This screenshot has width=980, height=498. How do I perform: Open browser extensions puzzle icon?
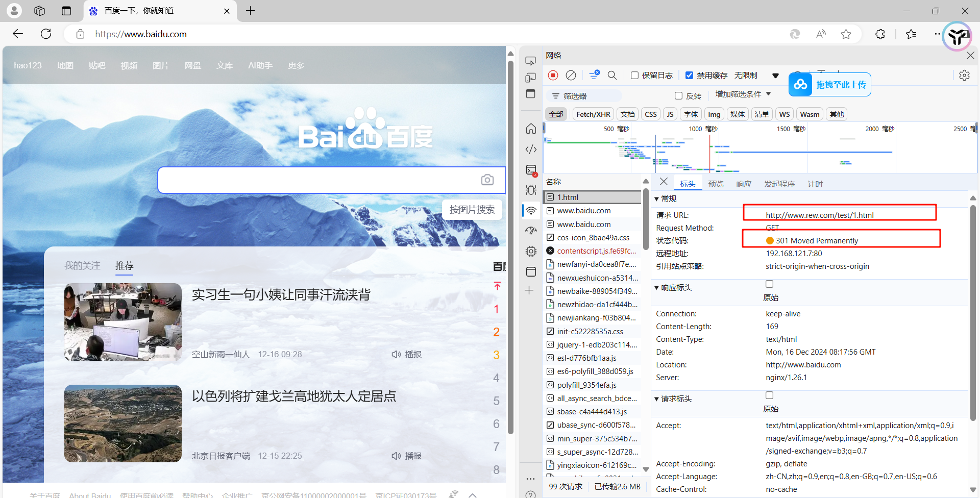pyautogui.click(x=880, y=34)
